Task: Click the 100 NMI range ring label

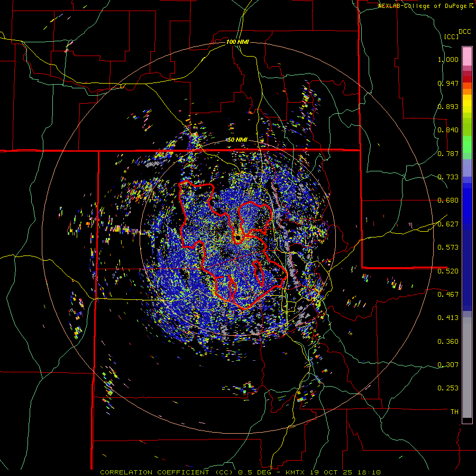Action: click(237, 42)
